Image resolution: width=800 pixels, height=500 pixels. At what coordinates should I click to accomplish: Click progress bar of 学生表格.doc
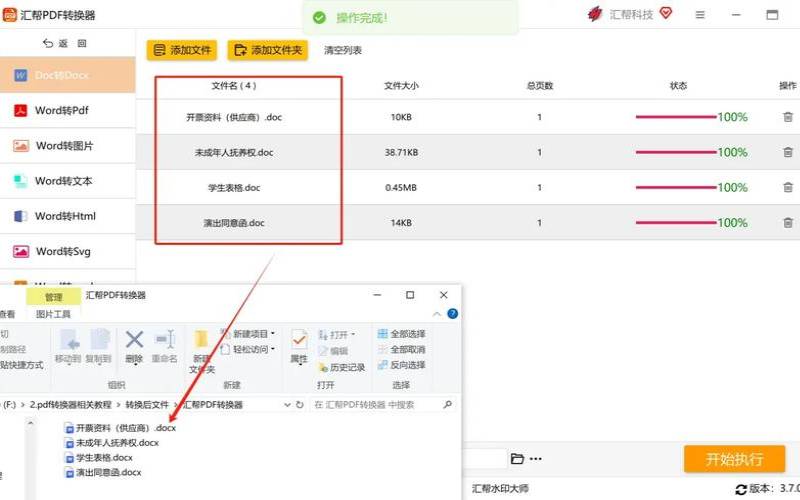[x=676, y=187]
